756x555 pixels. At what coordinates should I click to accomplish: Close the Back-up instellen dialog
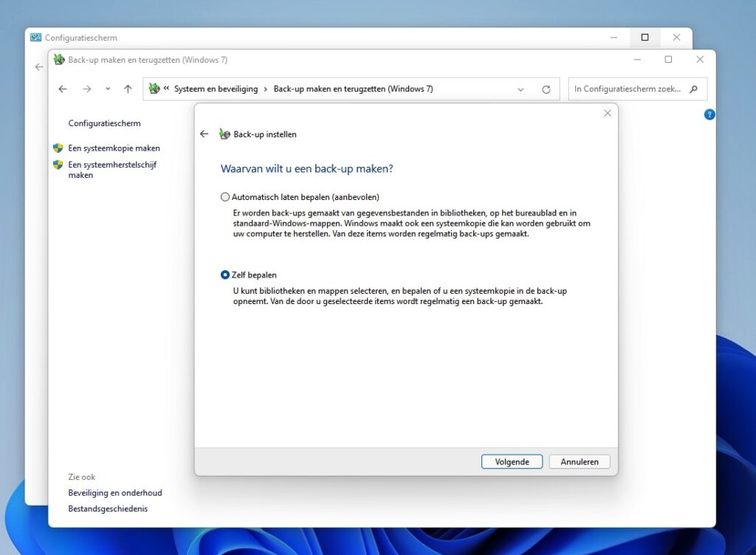[608, 113]
